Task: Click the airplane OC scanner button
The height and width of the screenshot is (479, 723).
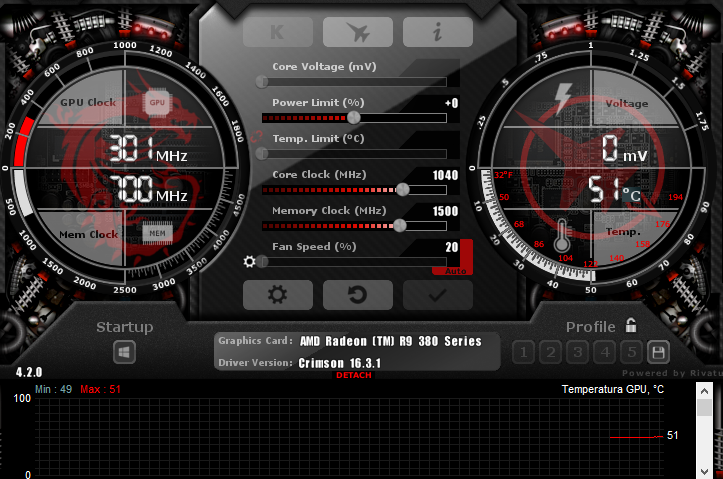Action: point(358,32)
